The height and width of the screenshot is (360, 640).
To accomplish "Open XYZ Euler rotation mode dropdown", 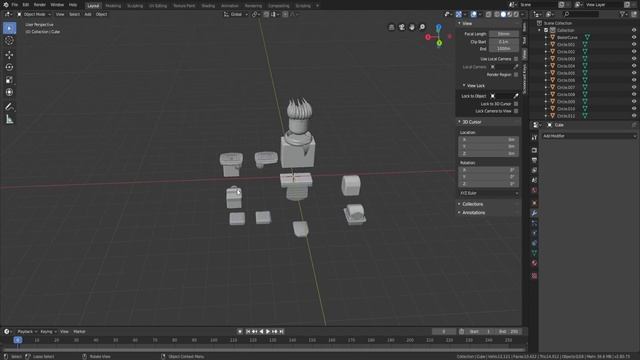I will point(489,193).
